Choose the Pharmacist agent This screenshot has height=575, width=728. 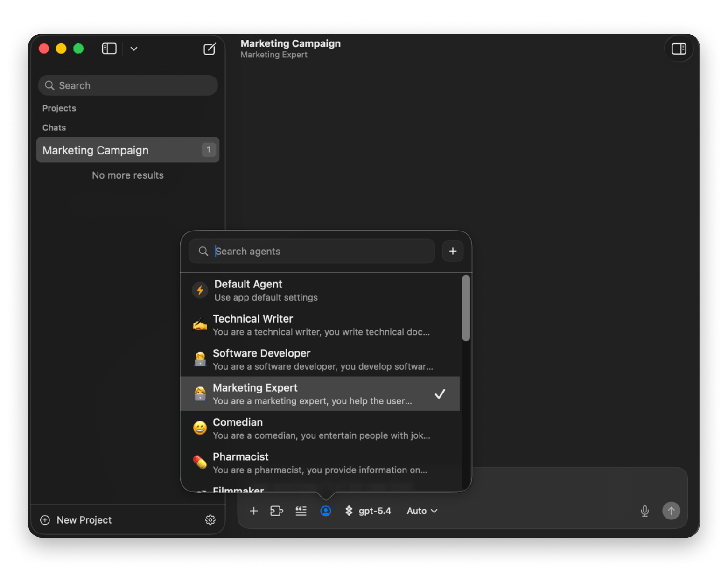[x=320, y=463]
